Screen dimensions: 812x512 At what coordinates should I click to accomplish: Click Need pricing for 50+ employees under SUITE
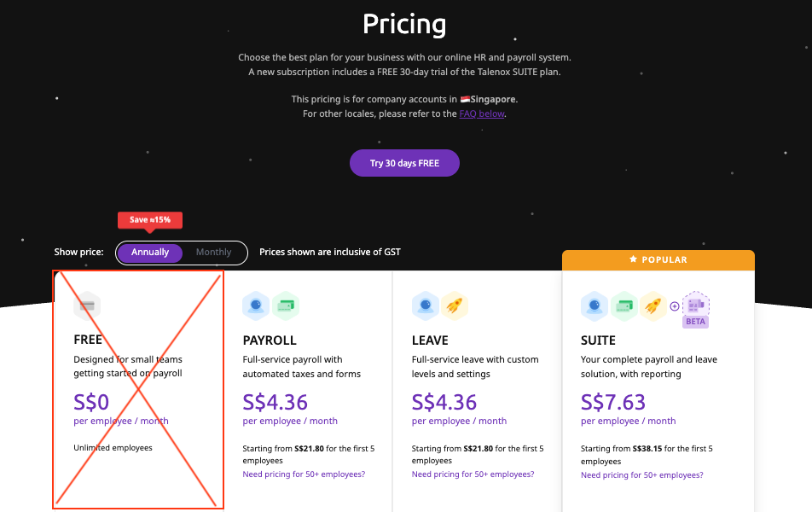641,474
